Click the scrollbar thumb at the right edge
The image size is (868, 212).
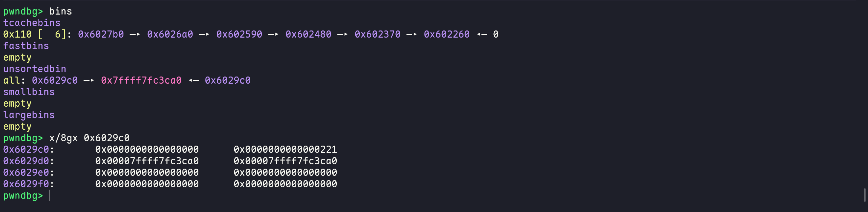(865, 195)
